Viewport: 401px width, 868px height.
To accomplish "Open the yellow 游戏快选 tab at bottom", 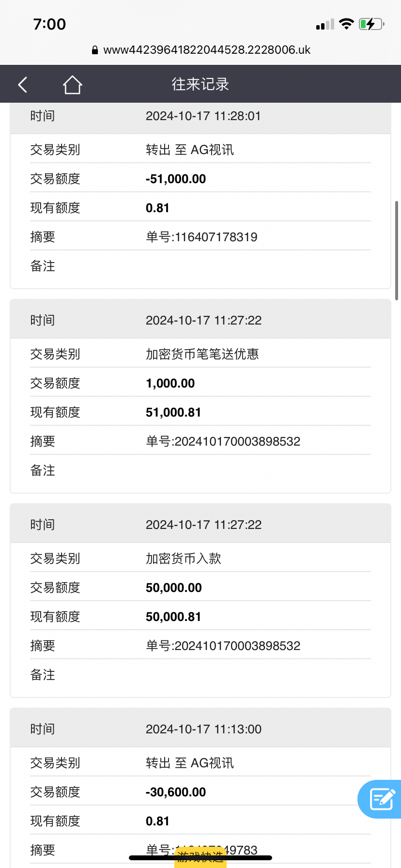I will (200, 857).
